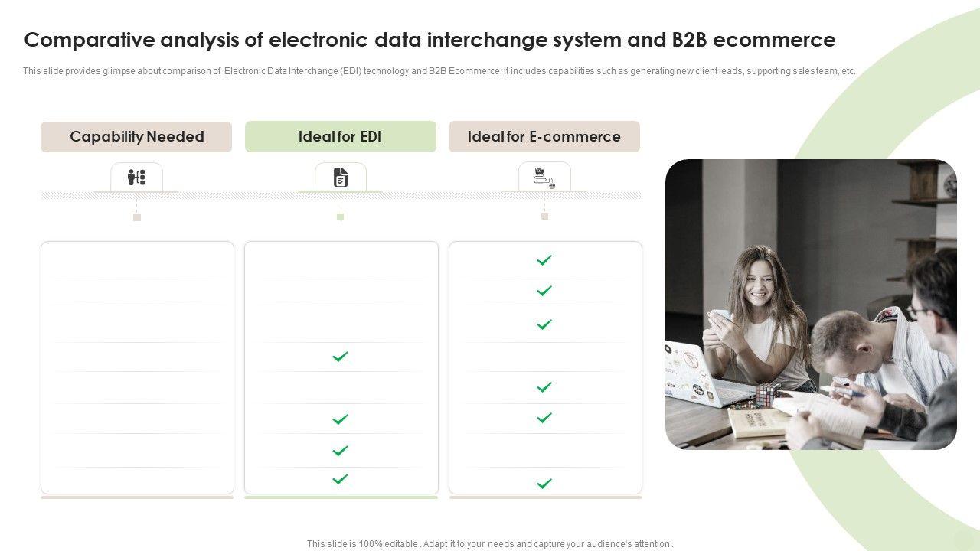
Task: Select the Ideal for E-commerce header
Action: 544,137
